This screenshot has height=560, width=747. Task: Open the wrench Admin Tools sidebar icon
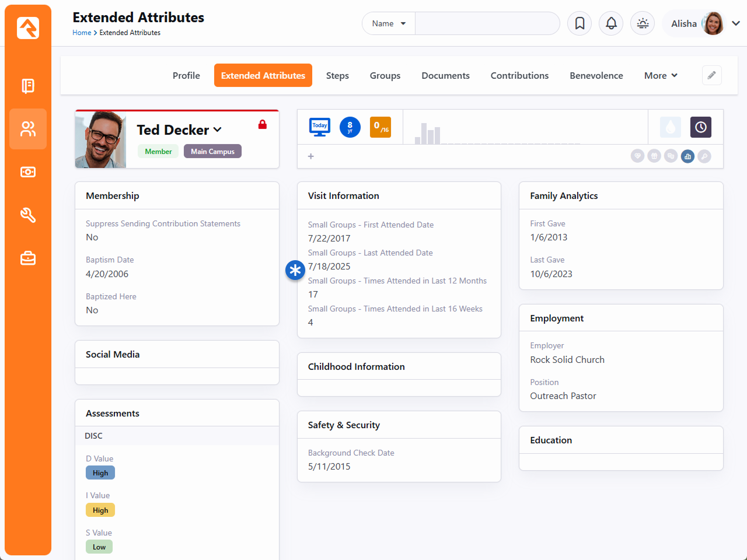[28, 215]
